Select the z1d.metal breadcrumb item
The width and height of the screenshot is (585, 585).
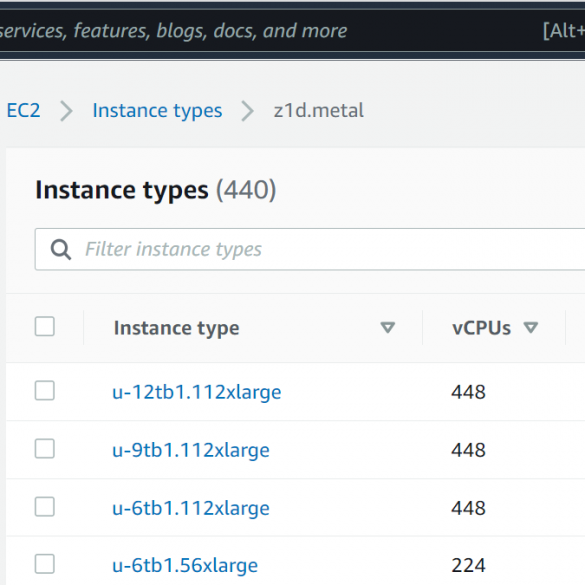[319, 110]
